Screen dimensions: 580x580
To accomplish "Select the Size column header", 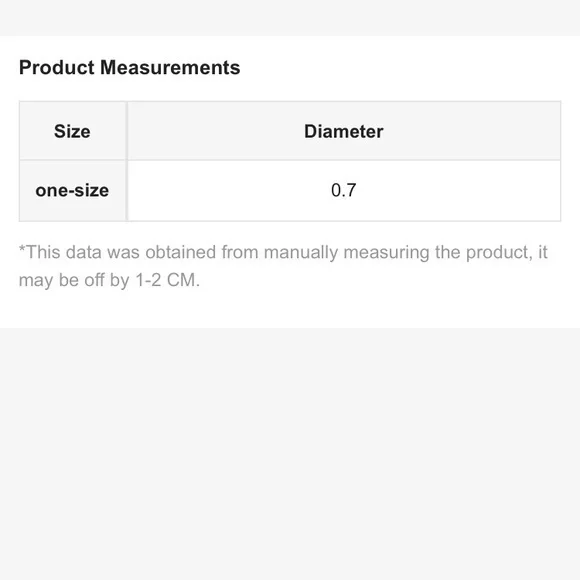I will pos(72,131).
